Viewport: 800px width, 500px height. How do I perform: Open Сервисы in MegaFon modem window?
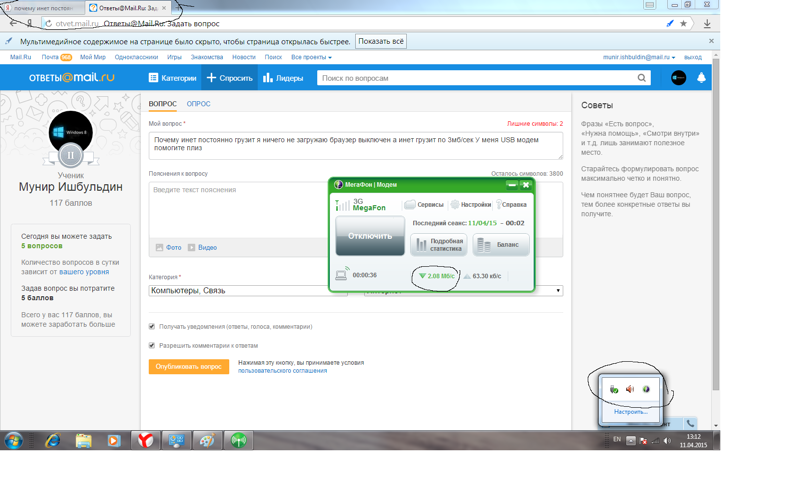click(424, 205)
